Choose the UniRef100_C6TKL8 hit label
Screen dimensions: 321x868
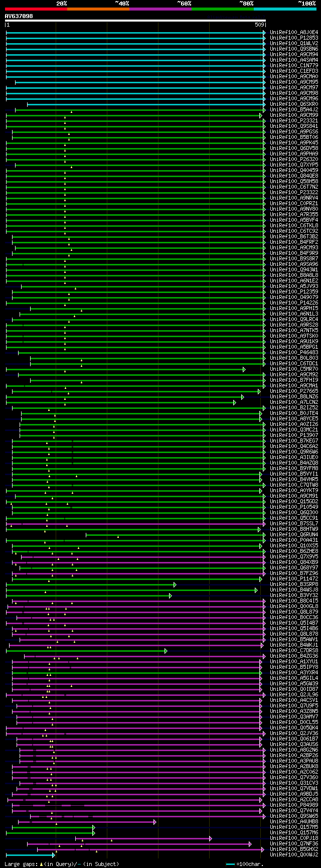pyautogui.click(x=294, y=226)
